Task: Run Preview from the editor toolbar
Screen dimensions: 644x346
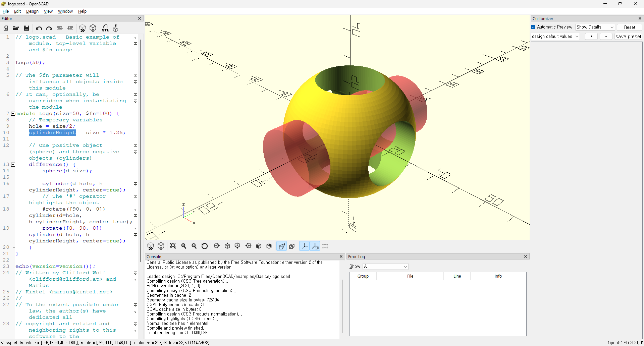Action: pyautogui.click(x=83, y=28)
